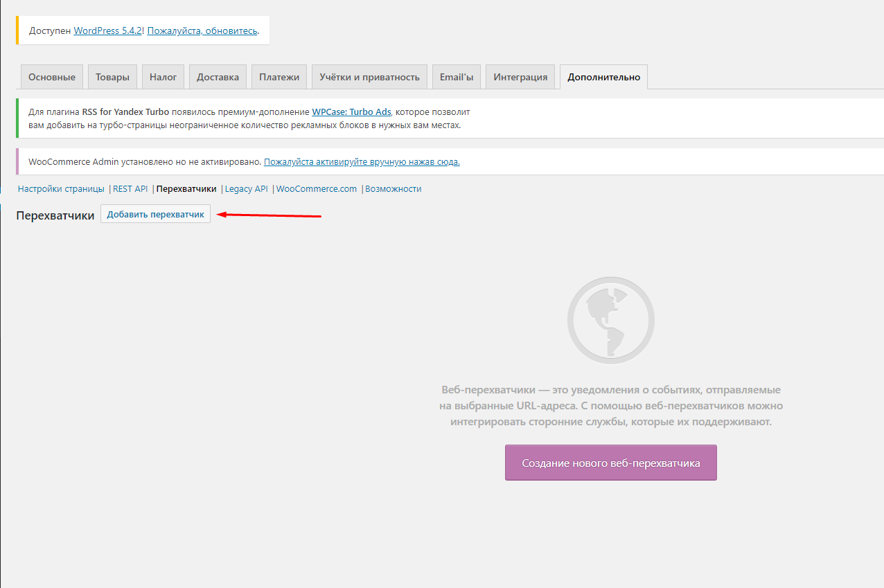Open the Возможности subsection link
This screenshot has width=884, height=588.
pyautogui.click(x=393, y=189)
